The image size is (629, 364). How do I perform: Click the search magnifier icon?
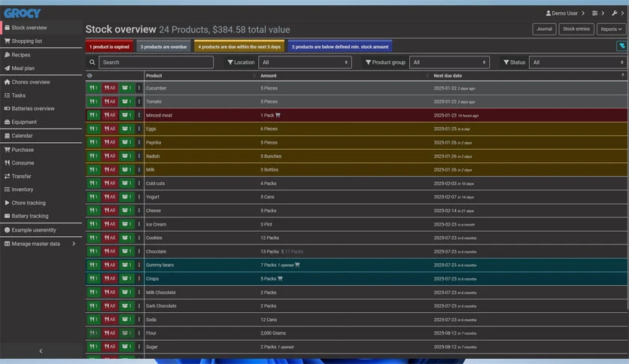[x=93, y=62]
